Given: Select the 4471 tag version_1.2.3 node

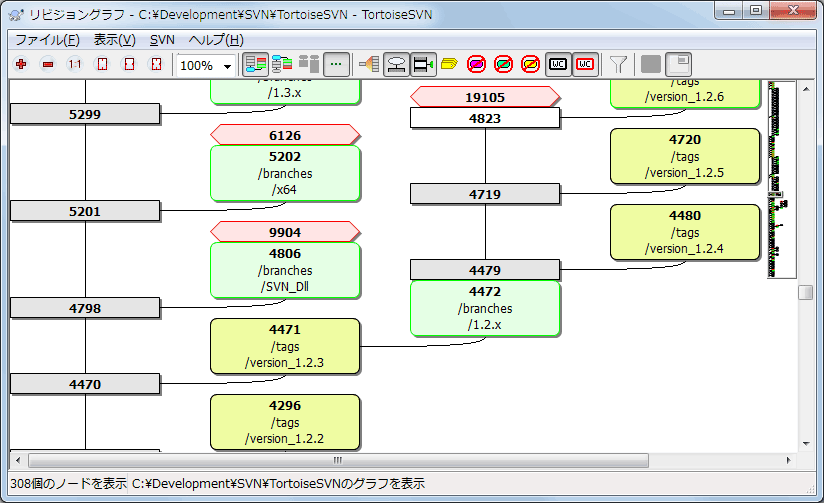Looking at the screenshot, I should [285, 346].
